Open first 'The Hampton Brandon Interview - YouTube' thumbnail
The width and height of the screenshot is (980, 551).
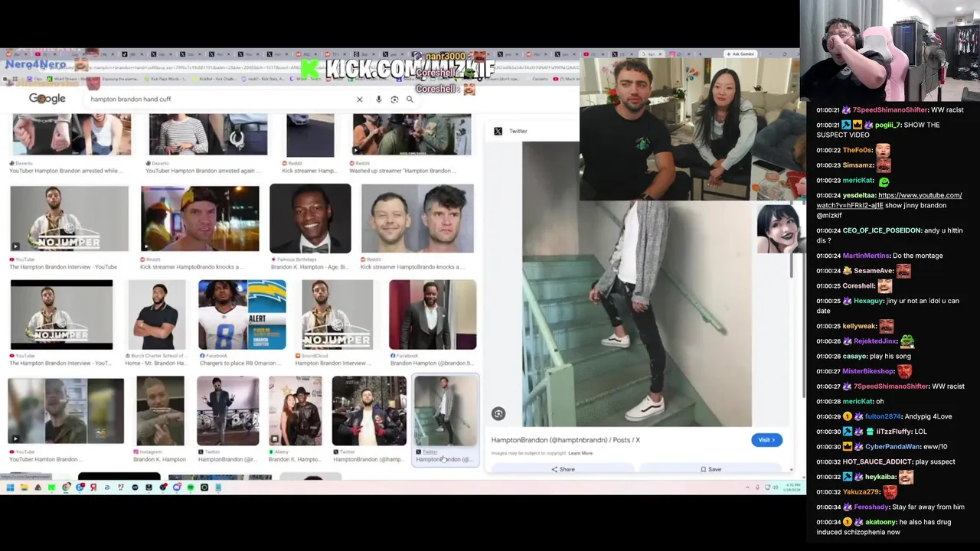point(70,218)
